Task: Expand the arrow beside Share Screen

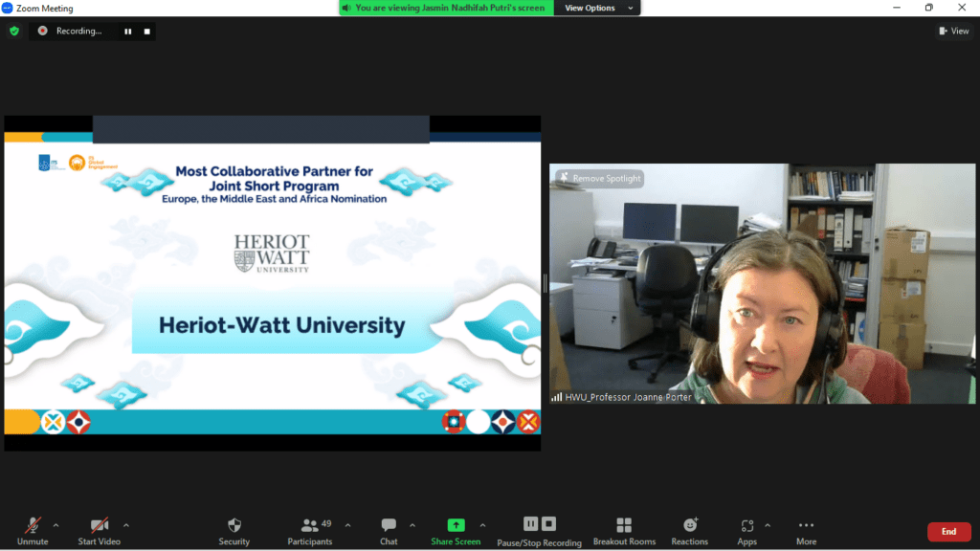Action: coord(482,525)
